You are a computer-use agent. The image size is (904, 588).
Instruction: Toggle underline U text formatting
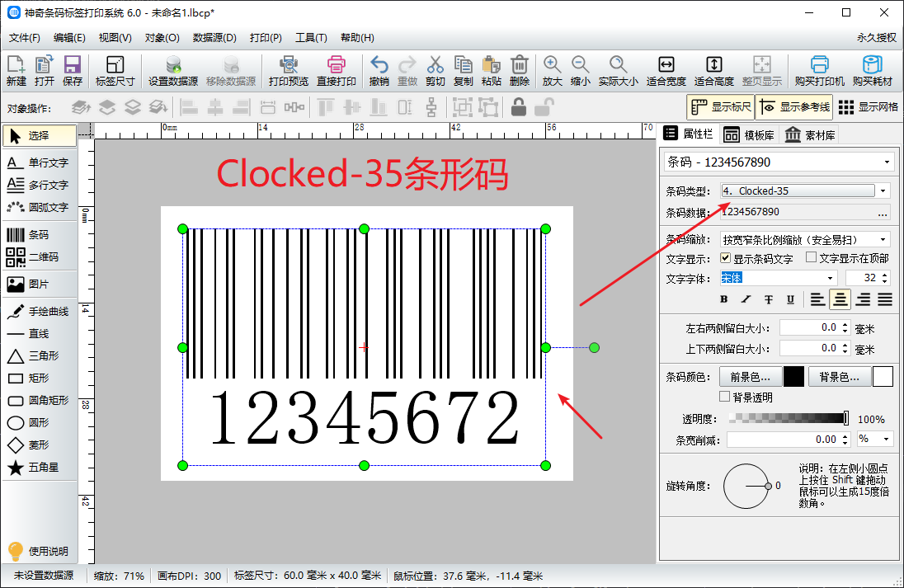tap(790, 299)
